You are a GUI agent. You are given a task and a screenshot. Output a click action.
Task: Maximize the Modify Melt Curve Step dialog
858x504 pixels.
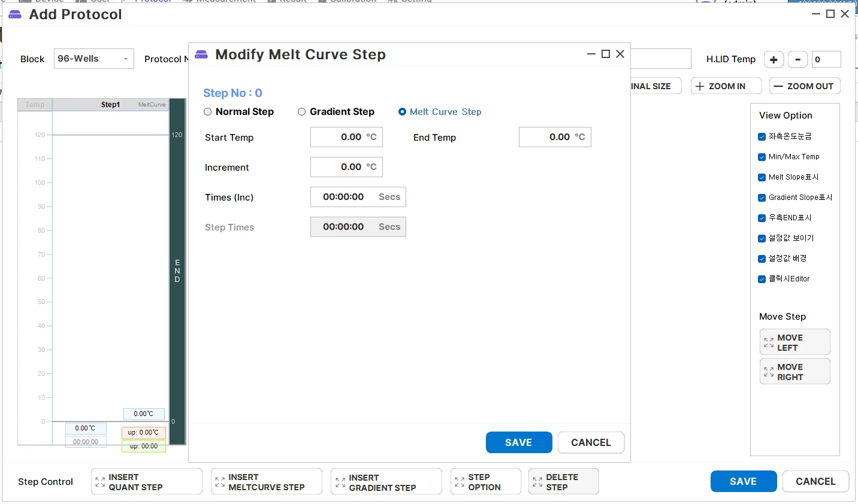pos(606,54)
